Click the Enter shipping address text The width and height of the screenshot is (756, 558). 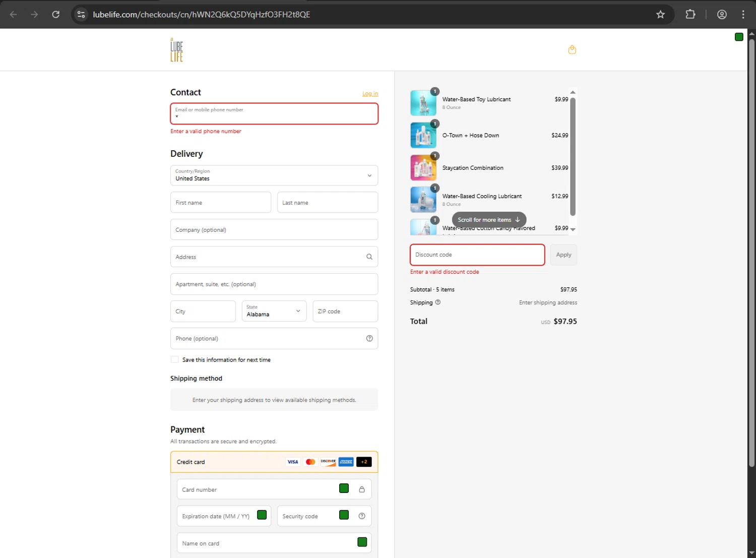[x=548, y=303]
